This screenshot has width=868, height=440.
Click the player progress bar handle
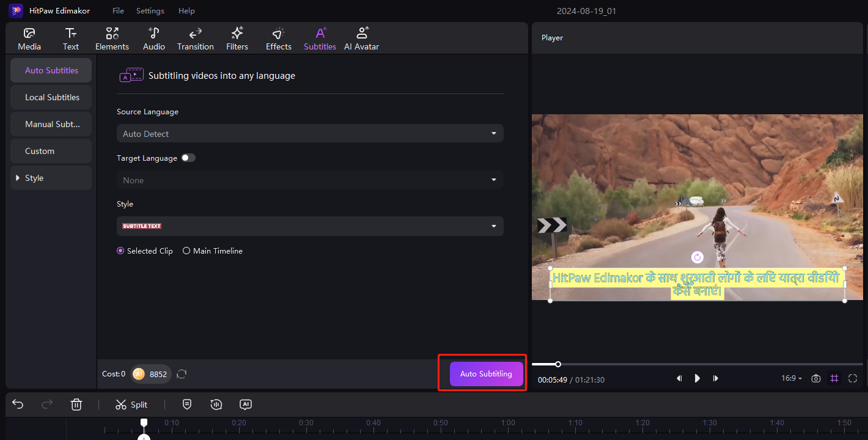click(x=558, y=364)
